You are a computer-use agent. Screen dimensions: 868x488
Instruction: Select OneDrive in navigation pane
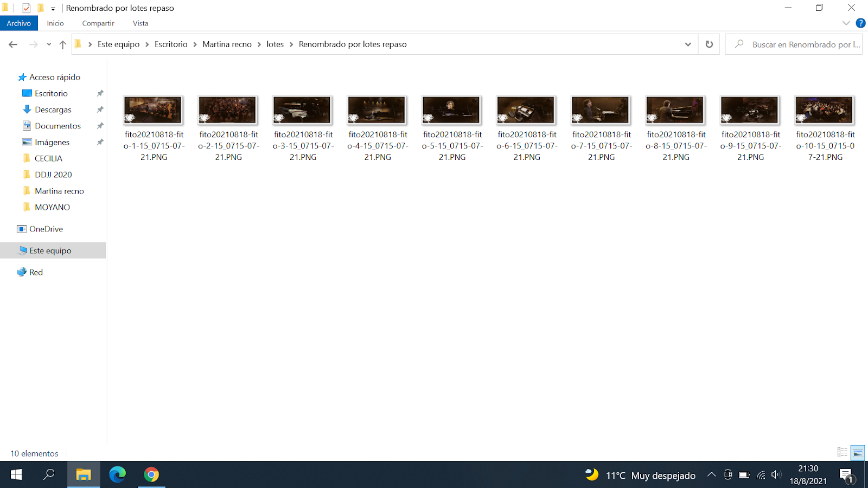click(46, 229)
